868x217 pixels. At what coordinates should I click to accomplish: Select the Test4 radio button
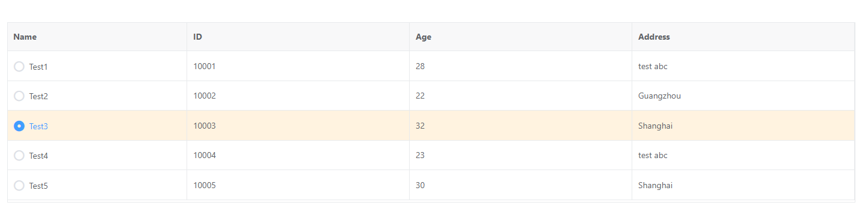[19, 156]
